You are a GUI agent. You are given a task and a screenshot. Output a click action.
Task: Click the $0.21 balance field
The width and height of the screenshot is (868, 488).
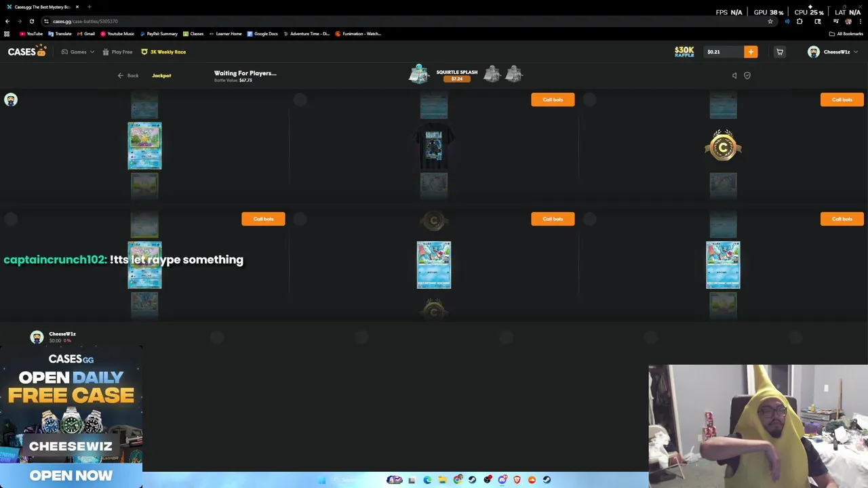pos(723,52)
